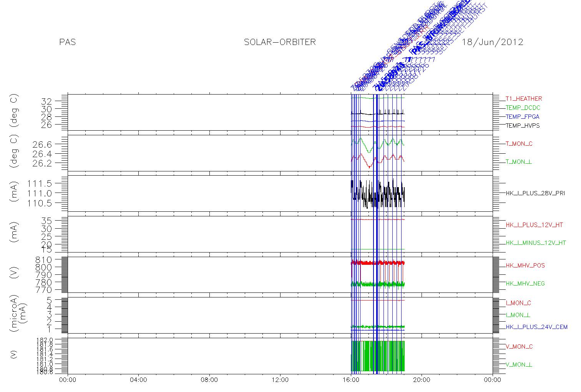Pick the HK_I_MINUS_12V_HT legend label
This screenshot has width=581, height=392.
point(536,243)
